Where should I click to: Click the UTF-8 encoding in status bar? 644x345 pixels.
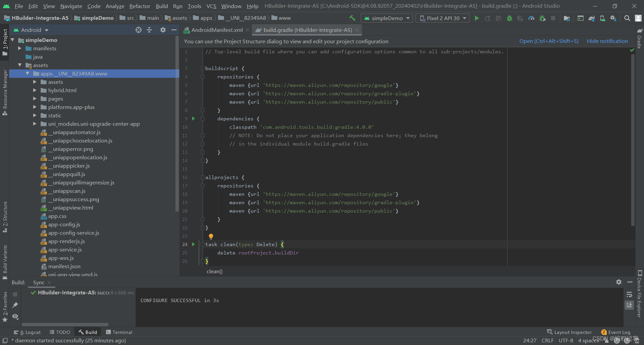[x=566, y=341]
